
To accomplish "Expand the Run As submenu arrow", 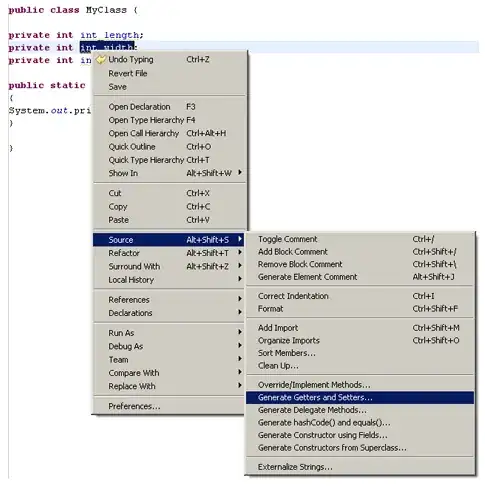I will pyautogui.click(x=240, y=332).
